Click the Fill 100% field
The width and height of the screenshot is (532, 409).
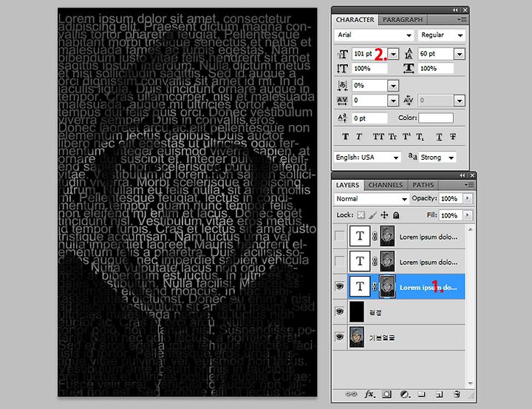coord(451,215)
